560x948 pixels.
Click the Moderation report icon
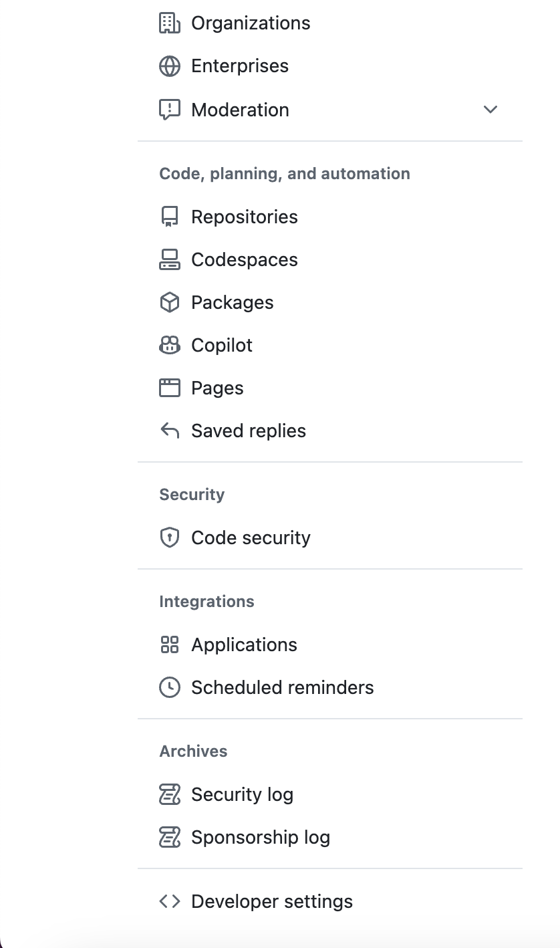(x=170, y=110)
